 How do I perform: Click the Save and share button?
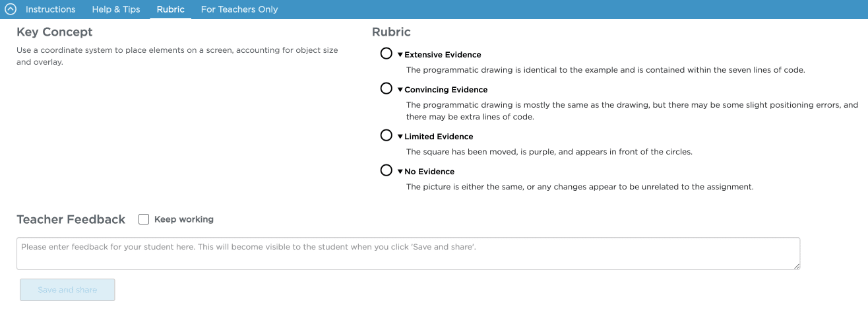point(67,290)
